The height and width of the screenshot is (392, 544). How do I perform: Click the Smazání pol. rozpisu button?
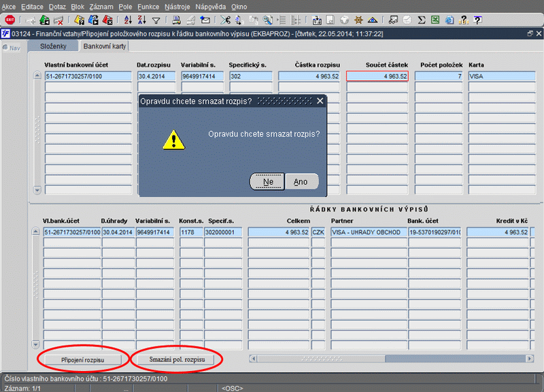(177, 359)
